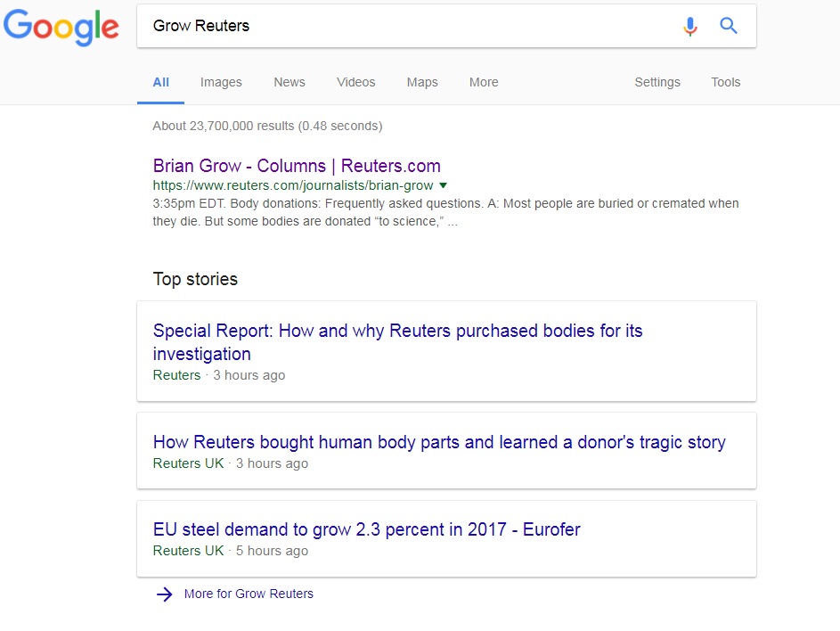This screenshot has width=840, height=631.
Task: Click the reuters.com brian-grow green URL
Action: point(292,186)
